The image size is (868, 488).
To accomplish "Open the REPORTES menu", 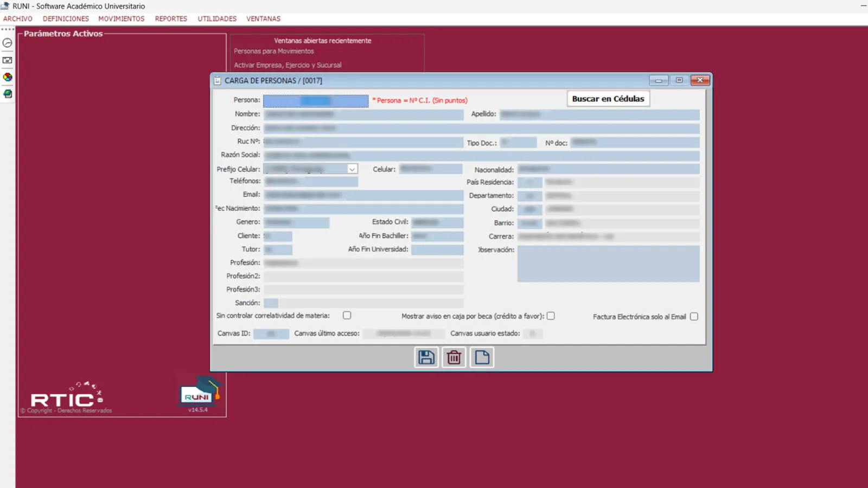I will tap(171, 18).
